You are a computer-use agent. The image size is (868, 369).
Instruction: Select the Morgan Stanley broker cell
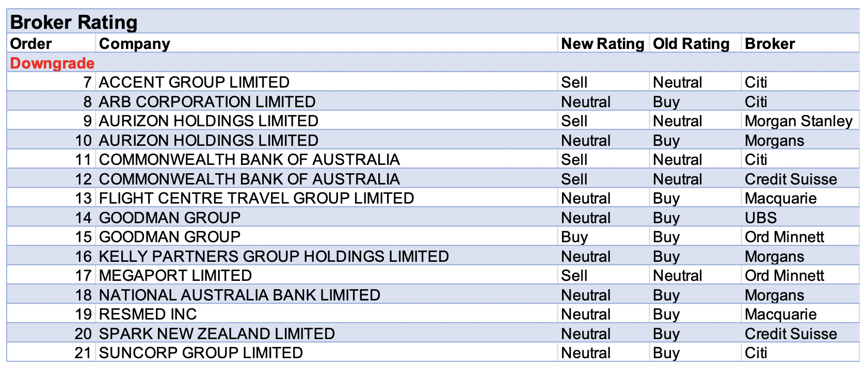(798, 121)
